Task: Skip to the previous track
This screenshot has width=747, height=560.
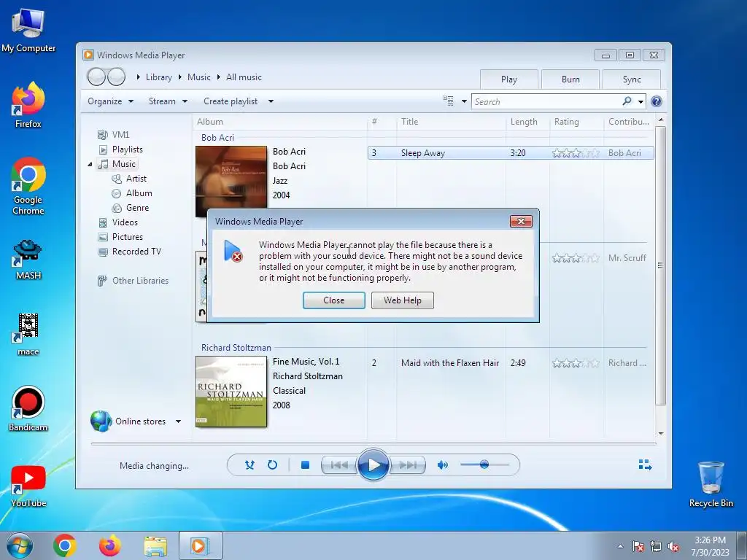Action: pyautogui.click(x=338, y=464)
